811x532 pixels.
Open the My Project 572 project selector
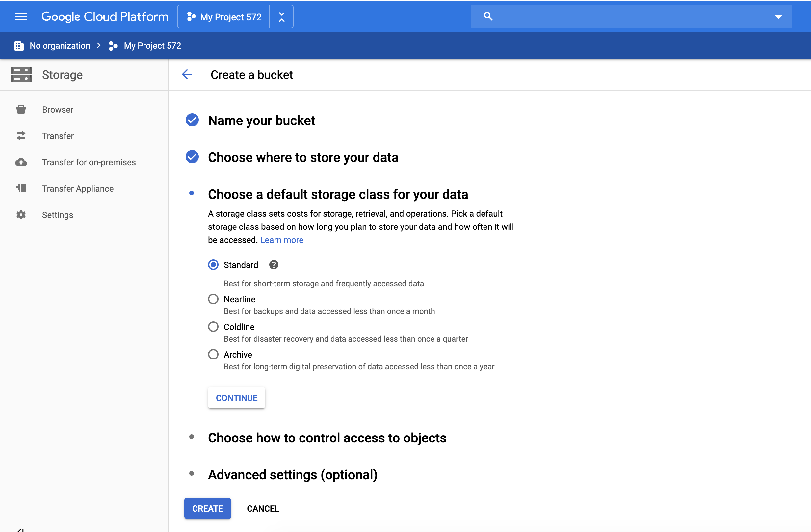click(224, 17)
